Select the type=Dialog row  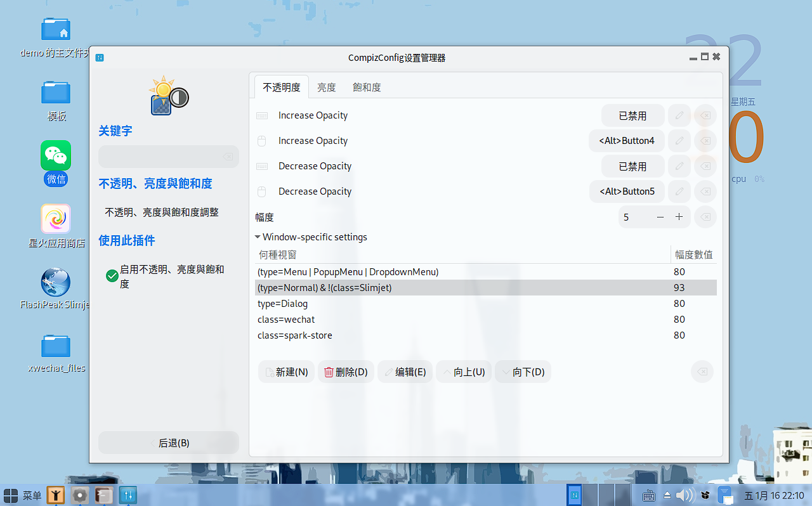click(x=486, y=304)
